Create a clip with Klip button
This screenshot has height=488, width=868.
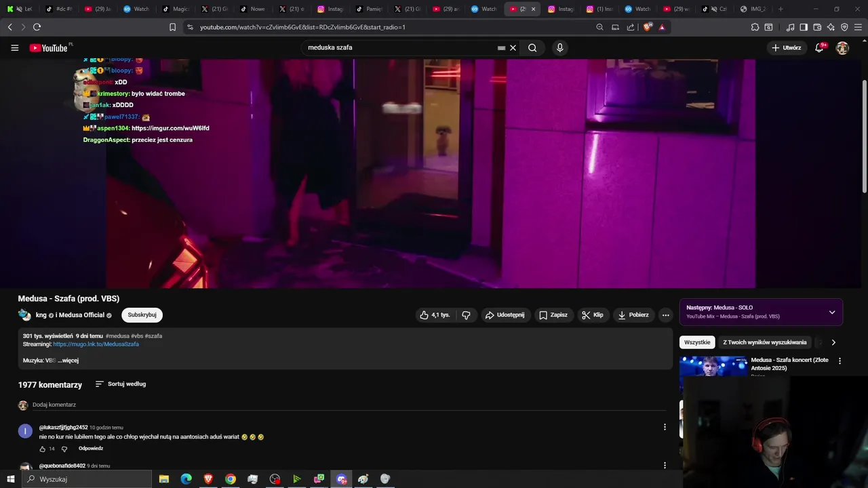tap(592, 314)
